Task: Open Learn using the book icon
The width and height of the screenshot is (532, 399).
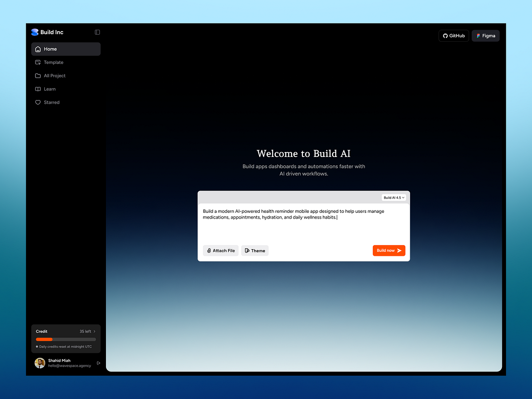Action: 38,89
